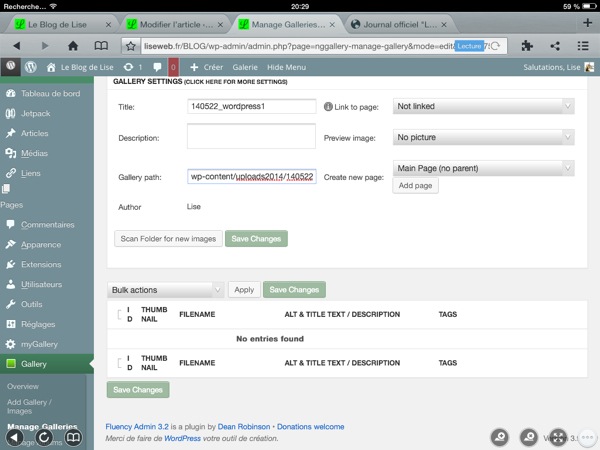Open the browser bookmarks book icon
The width and height of the screenshot is (600, 450).
tap(101, 45)
